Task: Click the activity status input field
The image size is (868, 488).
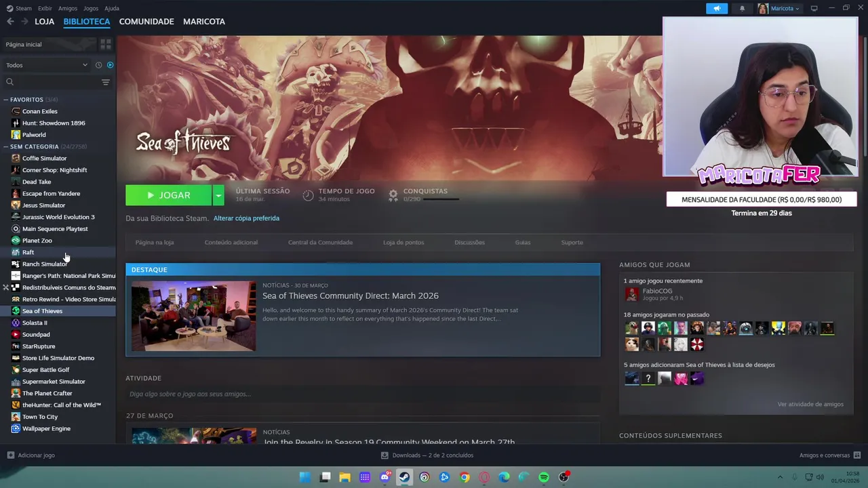Action: tap(363, 394)
